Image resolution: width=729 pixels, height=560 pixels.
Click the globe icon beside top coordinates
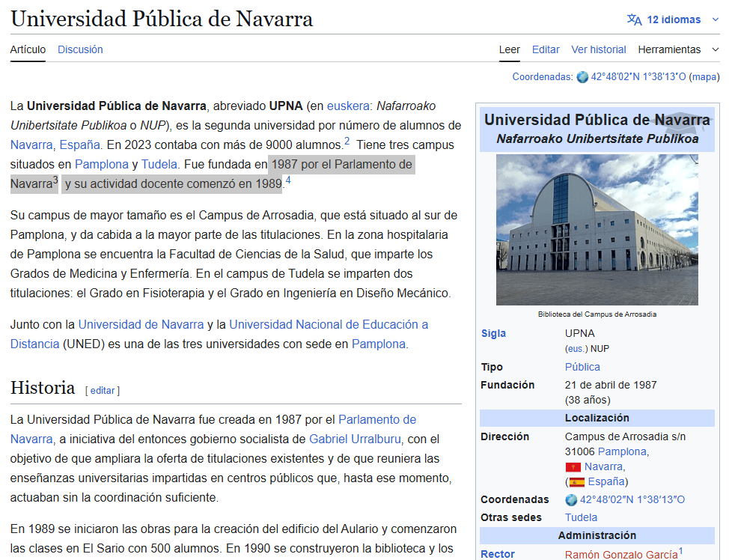pos(582,77)
